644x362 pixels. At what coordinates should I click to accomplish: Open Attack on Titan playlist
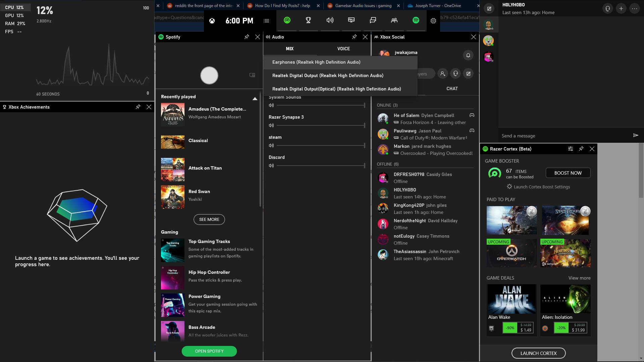209,170
